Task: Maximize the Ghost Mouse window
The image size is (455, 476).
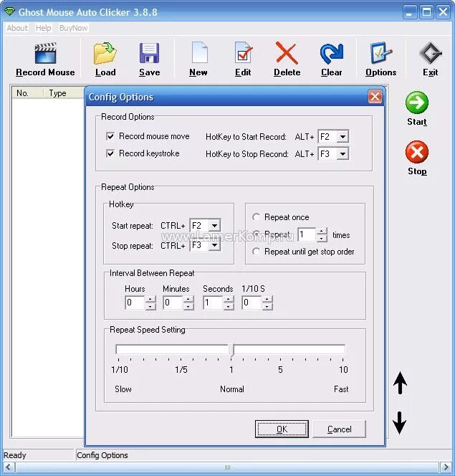Action: pos(426,12)
